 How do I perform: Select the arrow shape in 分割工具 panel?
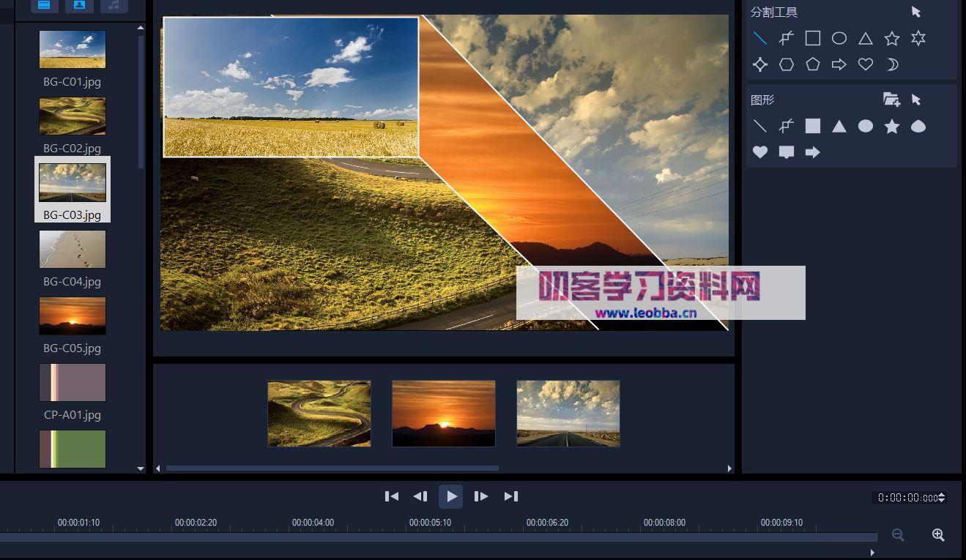pos(839,64)
